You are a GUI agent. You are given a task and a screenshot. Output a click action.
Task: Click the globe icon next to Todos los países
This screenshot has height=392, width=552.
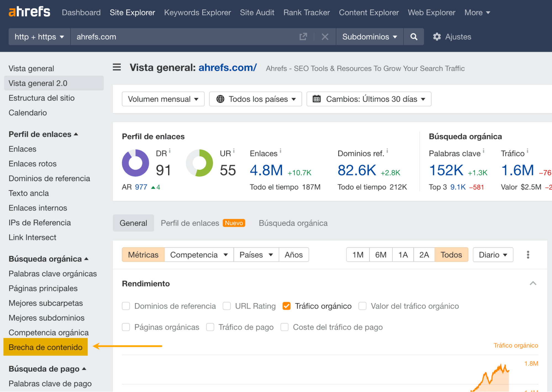[221, 99]
